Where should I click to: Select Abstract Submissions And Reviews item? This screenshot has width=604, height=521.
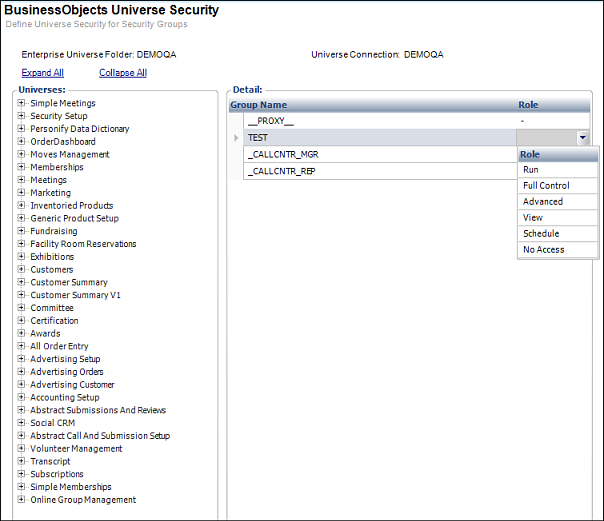pos(98,410)
